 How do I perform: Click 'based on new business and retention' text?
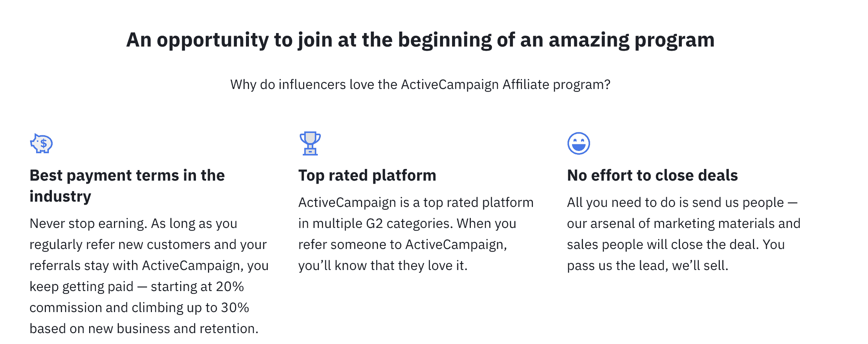pyautogui.click(x=144, y=329)
